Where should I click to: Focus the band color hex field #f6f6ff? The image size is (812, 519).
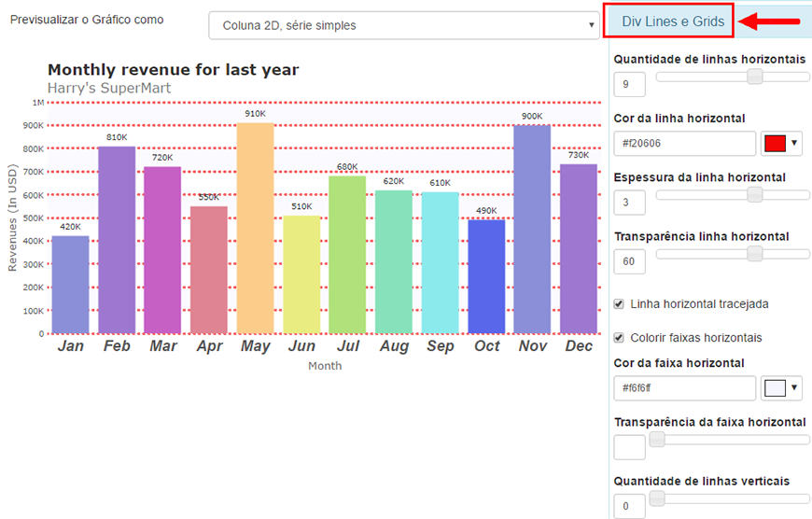click(685, 388)
